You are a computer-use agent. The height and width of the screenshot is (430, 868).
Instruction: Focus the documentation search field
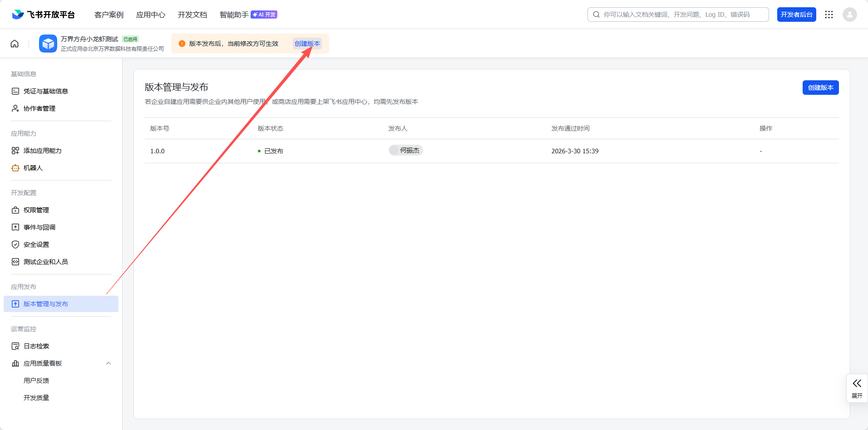point(681,15)
